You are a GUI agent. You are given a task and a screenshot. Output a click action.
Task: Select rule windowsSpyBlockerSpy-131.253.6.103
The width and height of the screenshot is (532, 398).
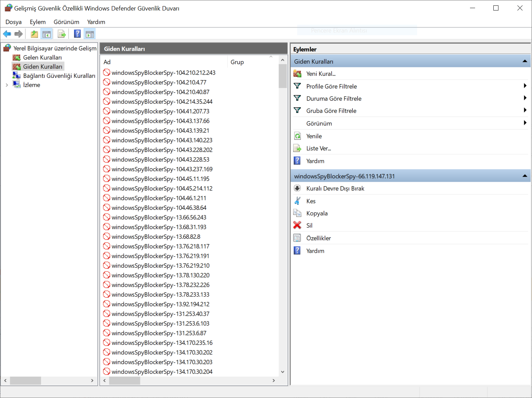pyautogui.click(x=160, y=324)
